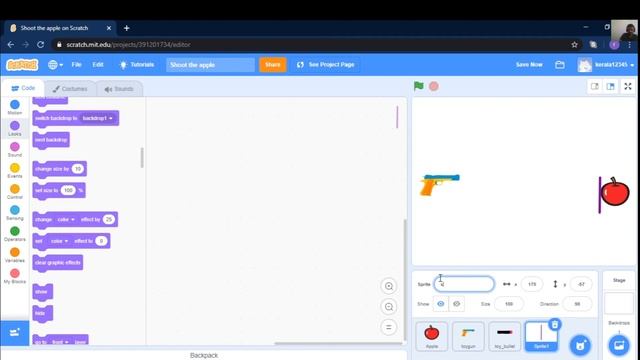Open My Stuff folder icon
Viewport: 640px width, 360px height.
[x=560, y=64]
